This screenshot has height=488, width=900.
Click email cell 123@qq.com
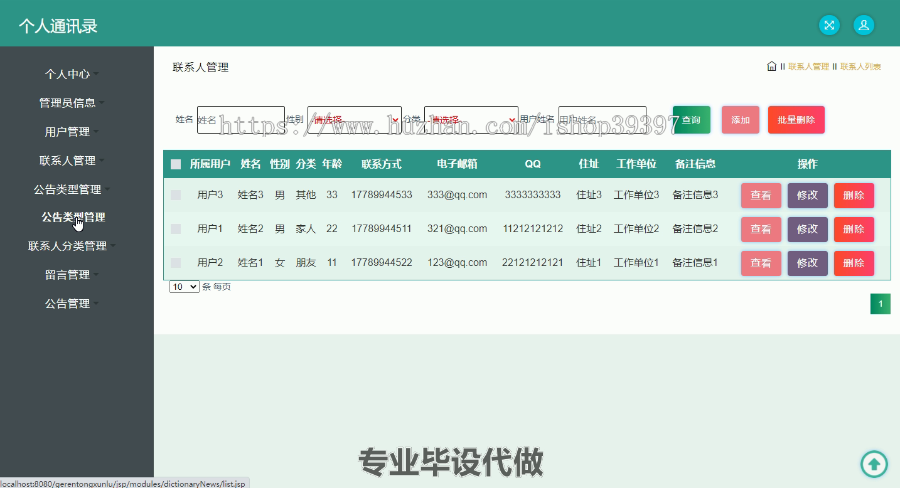click(457, 262)
